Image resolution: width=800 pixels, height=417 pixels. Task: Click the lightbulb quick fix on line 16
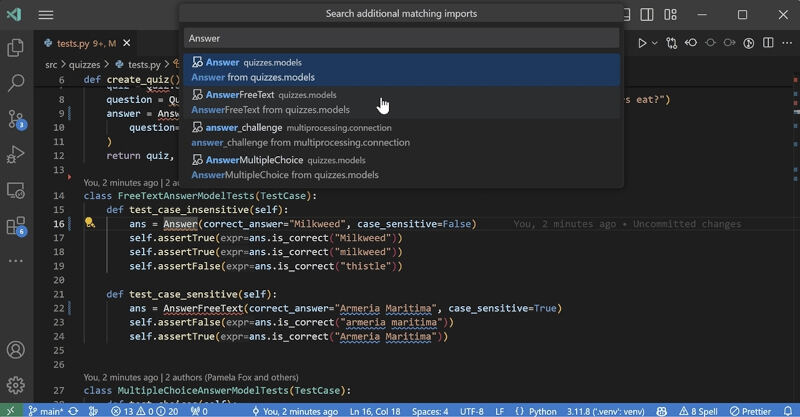(90, 222)
